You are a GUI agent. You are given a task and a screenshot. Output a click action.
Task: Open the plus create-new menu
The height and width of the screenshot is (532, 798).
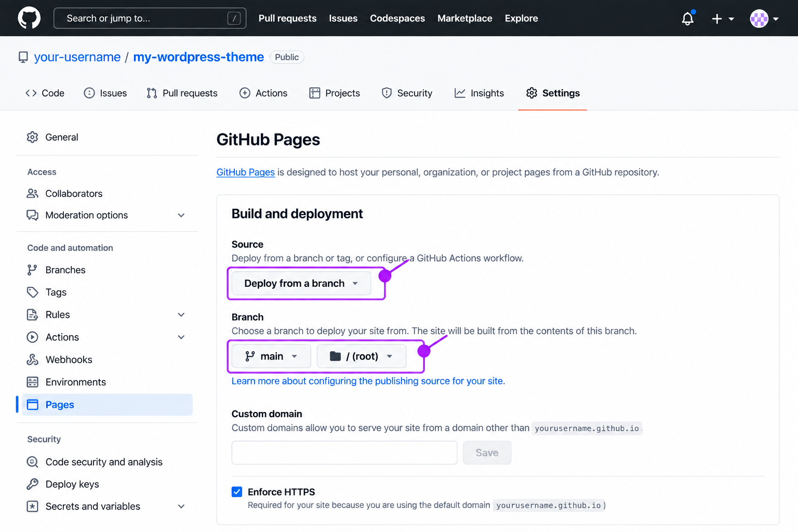[723, 19]
